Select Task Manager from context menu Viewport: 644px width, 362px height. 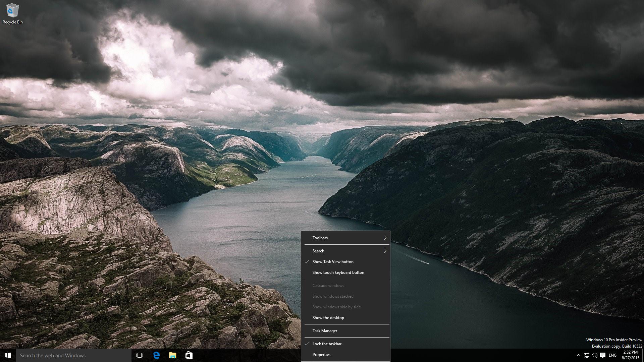click(x=325, y=330)
